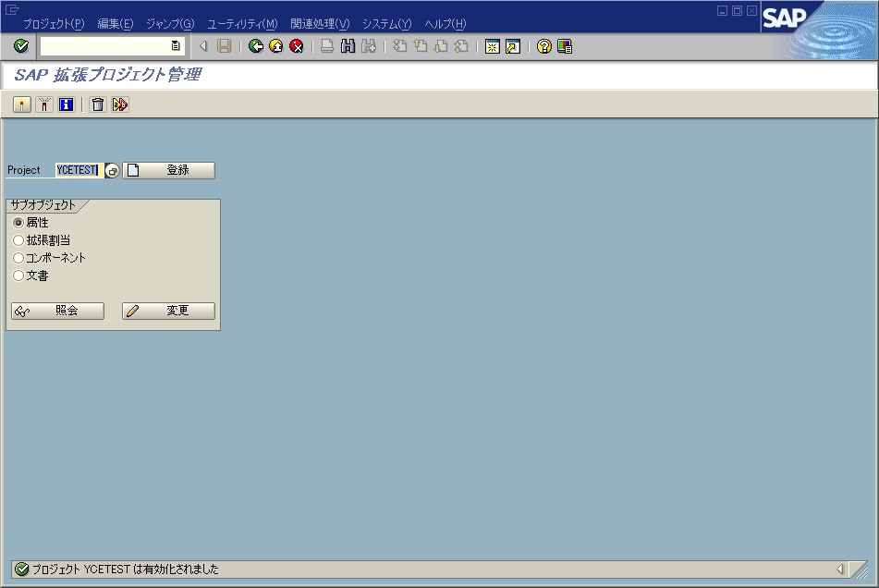879x588 pixels.
Task: Click the 変更 button with pencil icon
Action: (x=167, y=311)
